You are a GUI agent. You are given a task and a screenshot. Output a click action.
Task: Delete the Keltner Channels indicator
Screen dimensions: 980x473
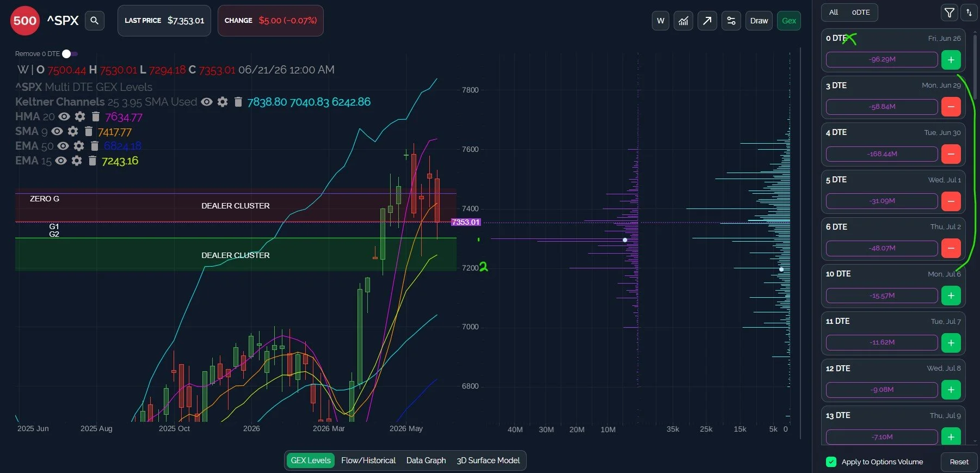(x=238, y=102)
